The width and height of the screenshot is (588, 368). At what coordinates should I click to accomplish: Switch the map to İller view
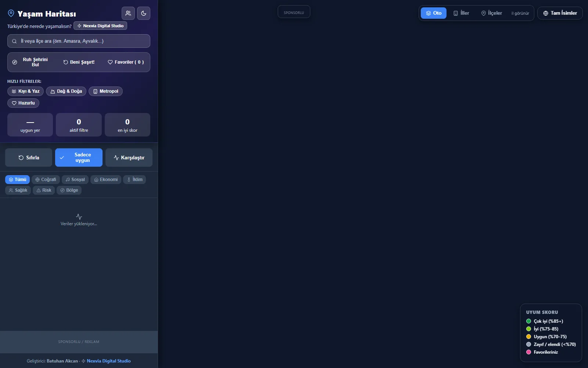pyautogui.click(x=461, y=13)
